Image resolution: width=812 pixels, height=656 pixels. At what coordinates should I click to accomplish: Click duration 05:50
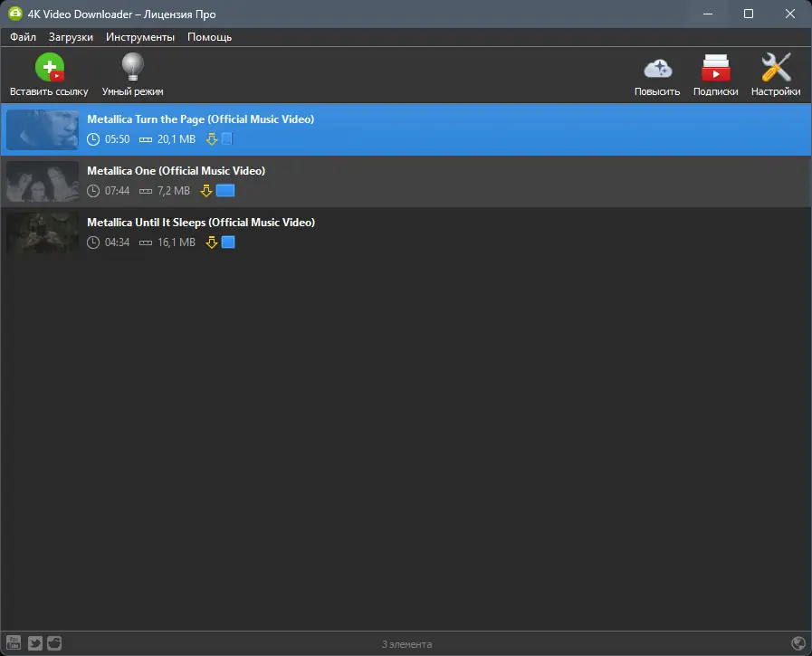point(117,139)
